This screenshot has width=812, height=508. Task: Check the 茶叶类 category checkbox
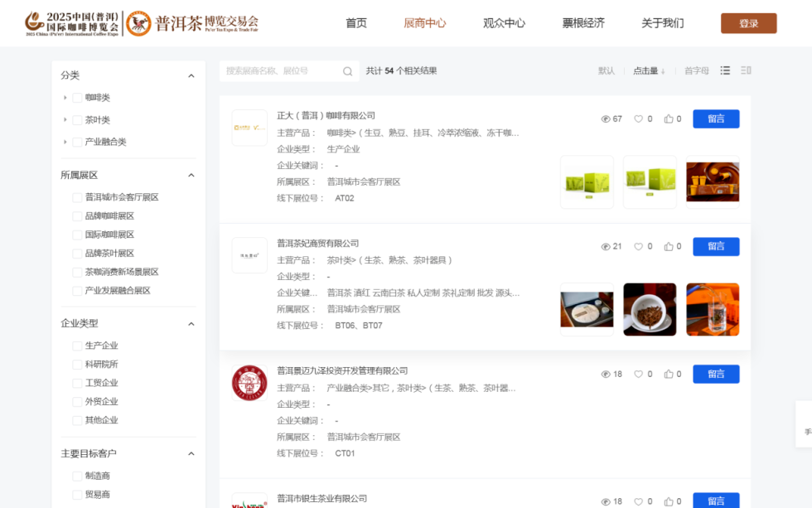coord(77,120)
